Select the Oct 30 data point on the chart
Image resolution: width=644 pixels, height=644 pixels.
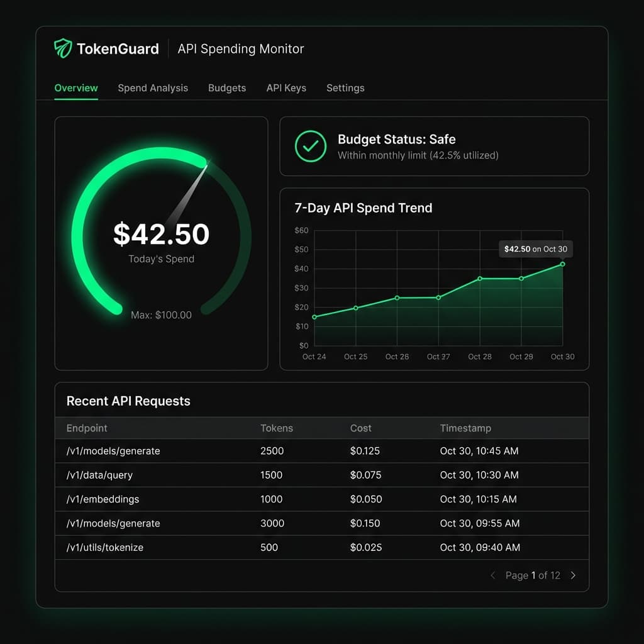562,264
